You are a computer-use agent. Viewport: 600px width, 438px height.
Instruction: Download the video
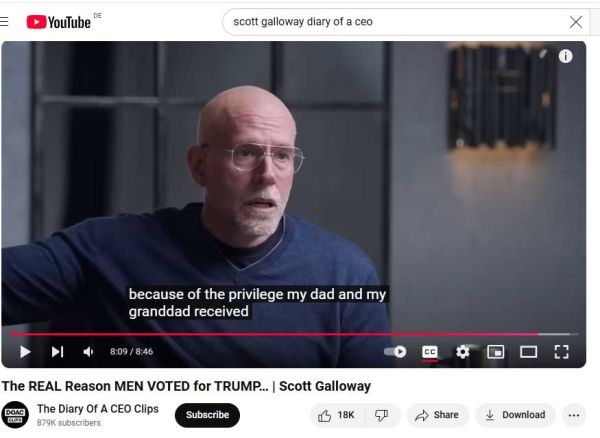pyautogui.click(x=515, y=415)
